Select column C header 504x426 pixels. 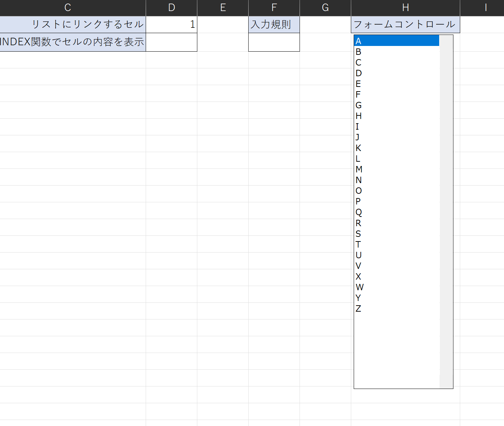[68, 8]
